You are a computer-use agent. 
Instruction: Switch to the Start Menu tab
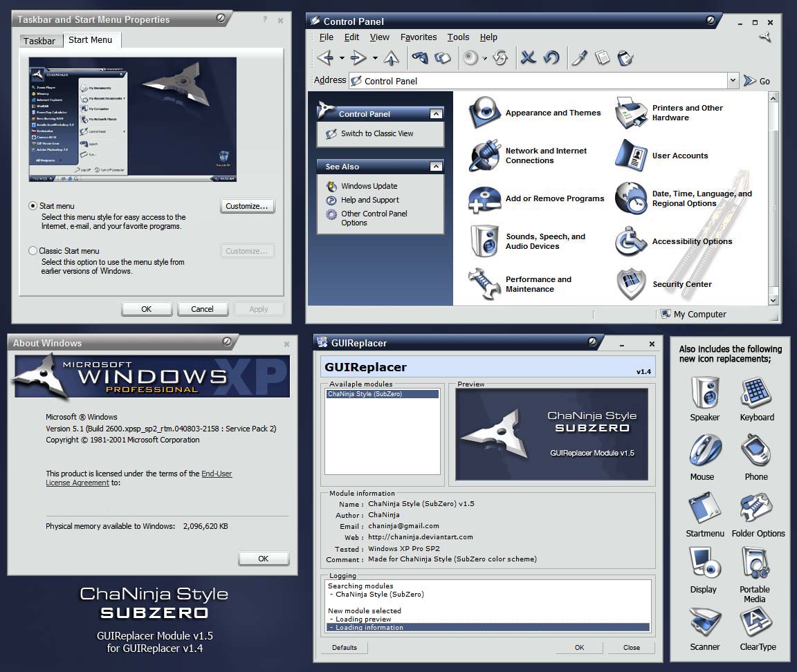pos(91,39)
